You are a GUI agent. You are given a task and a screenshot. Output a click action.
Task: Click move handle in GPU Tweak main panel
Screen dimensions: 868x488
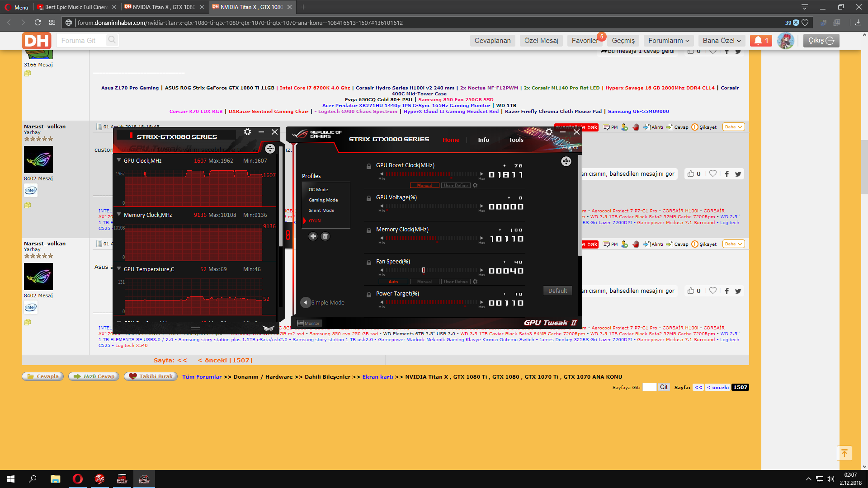(566, 161)
